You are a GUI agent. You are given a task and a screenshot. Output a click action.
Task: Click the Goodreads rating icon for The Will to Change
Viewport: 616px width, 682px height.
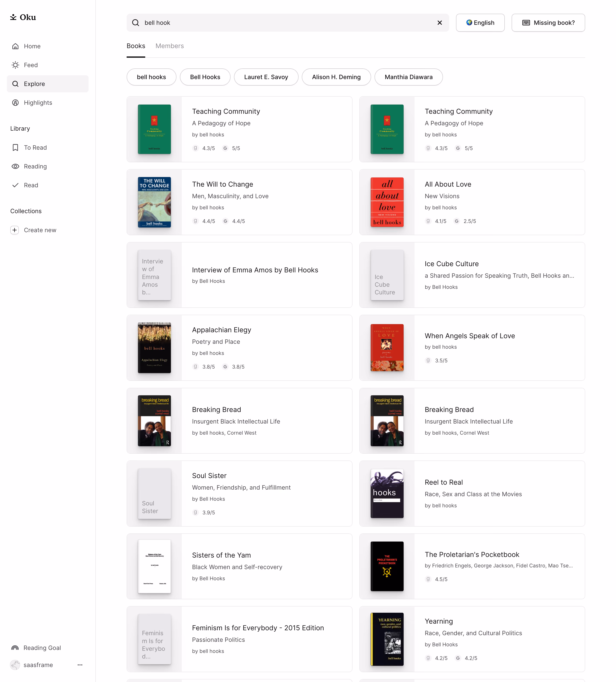click(x=195, y=221)
